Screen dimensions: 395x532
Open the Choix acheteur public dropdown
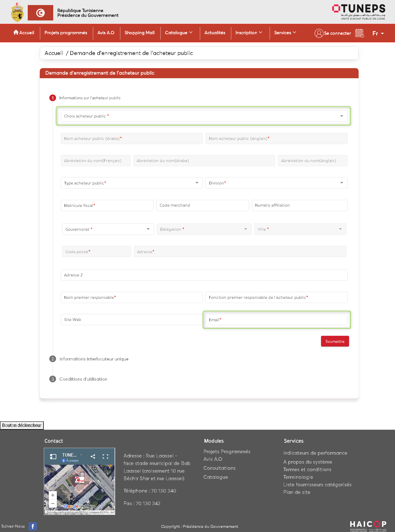tap(204, 116)
